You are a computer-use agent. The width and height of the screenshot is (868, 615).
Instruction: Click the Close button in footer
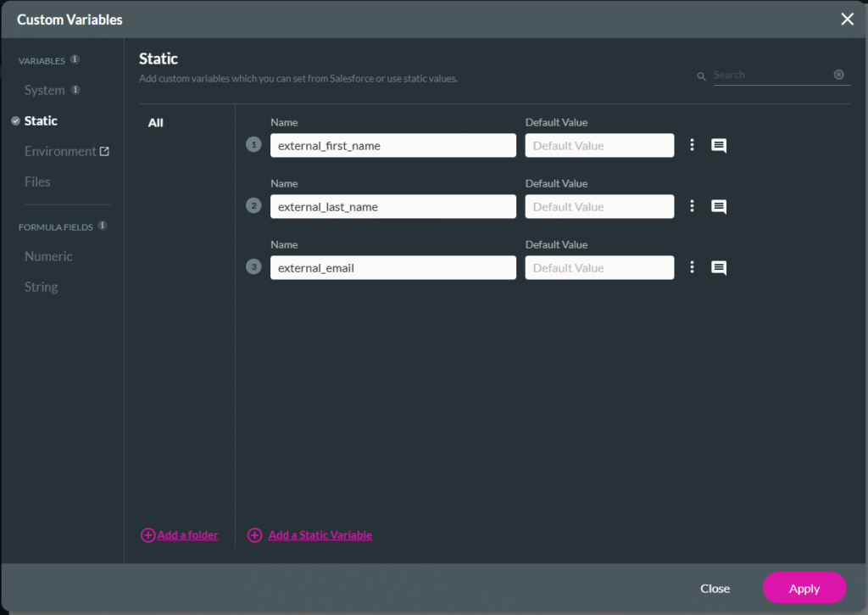[x=715, y=589]
